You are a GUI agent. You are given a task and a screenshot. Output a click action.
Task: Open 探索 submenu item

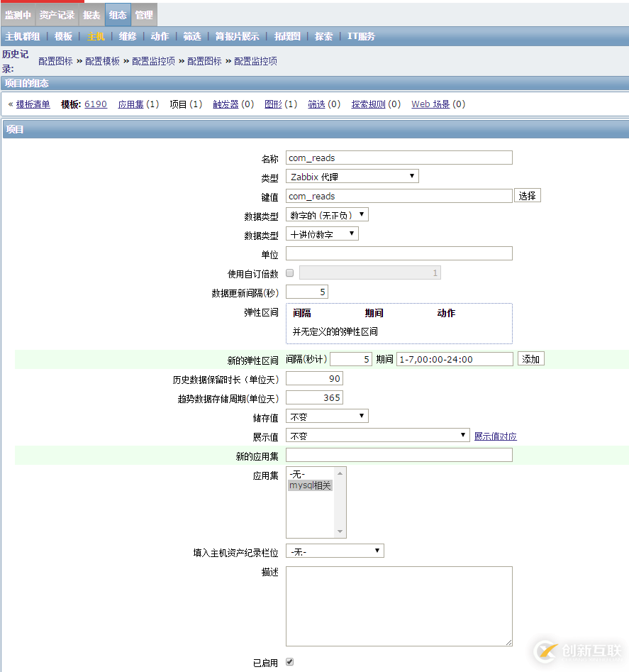coord(323,36)
